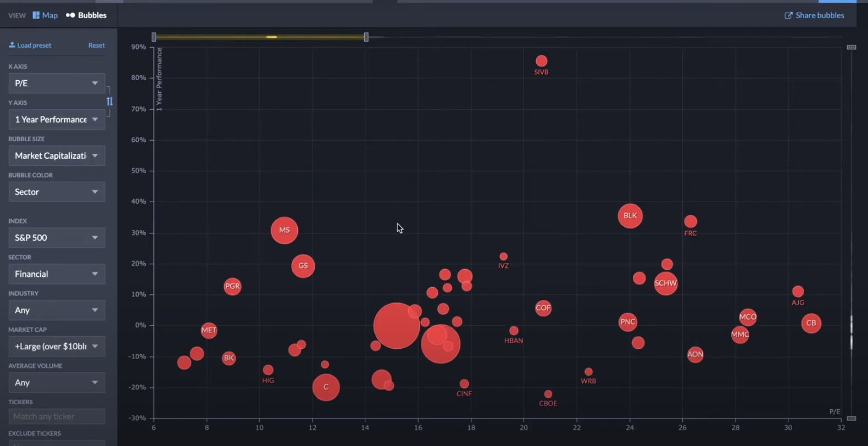
Task: Select the AJG bubble
Action: tap(798, 292)
